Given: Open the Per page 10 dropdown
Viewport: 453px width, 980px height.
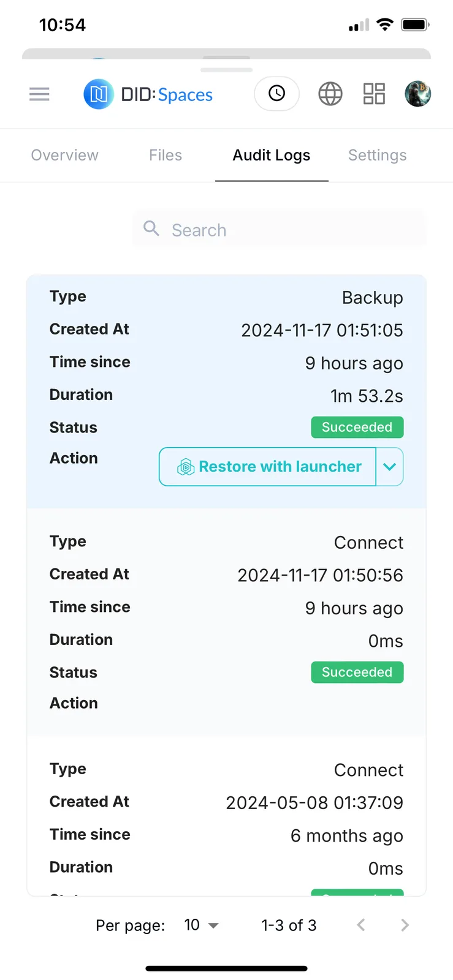Looking at the screenshot, I should (x=201, y=925).
